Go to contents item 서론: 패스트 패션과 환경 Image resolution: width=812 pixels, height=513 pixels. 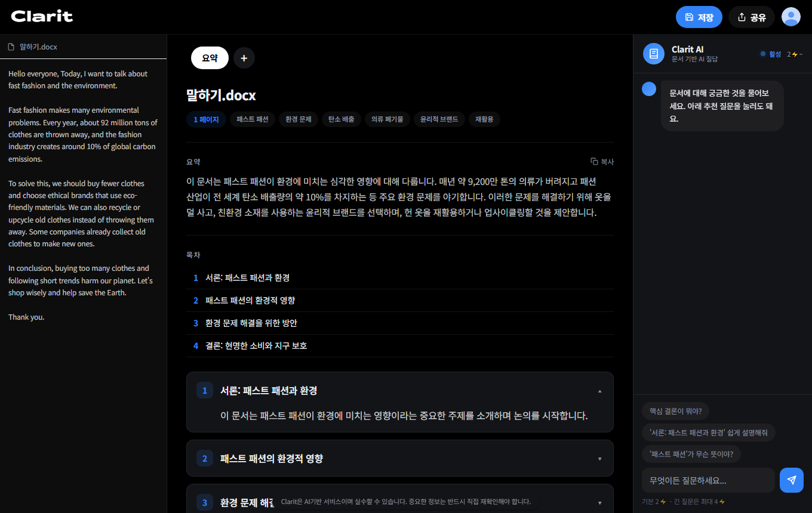coord(400,278)
